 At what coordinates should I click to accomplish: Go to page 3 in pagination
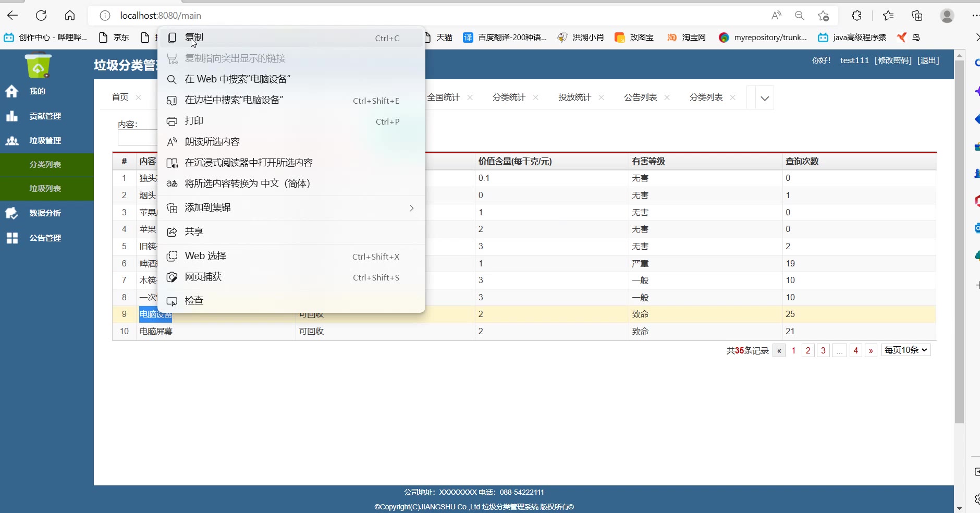[823, 350]
